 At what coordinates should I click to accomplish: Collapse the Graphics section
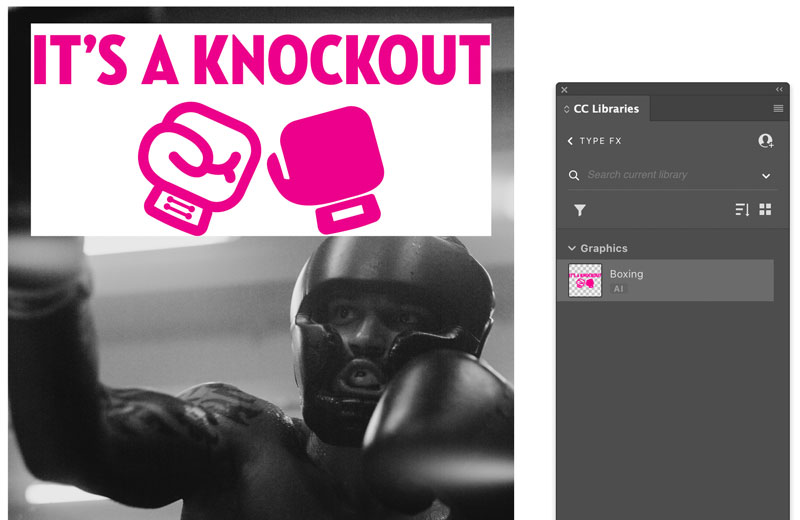(x=572, y=248)
